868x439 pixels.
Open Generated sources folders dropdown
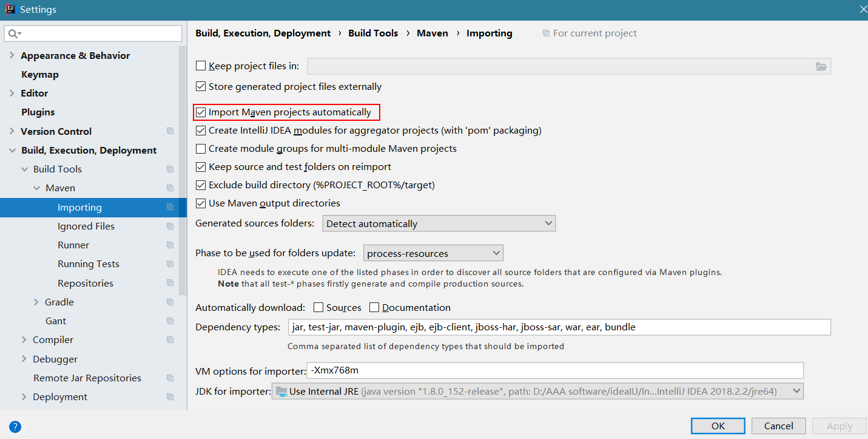pos(439,223)
